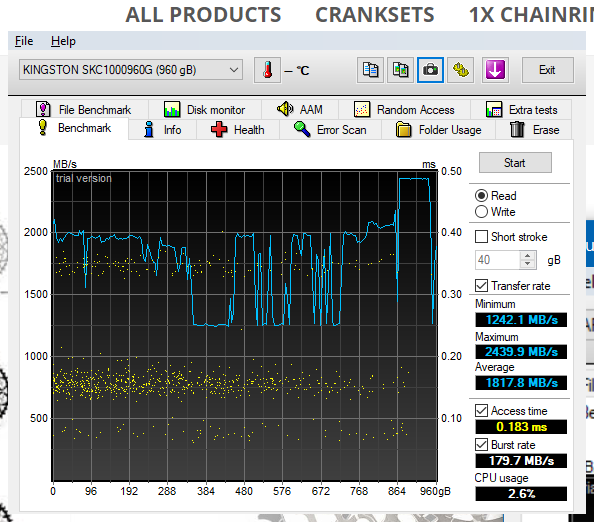The height and width of the screenshot is (522, 594).
Task: Click the purple down arrow icon
Action: tap(495, 70)
